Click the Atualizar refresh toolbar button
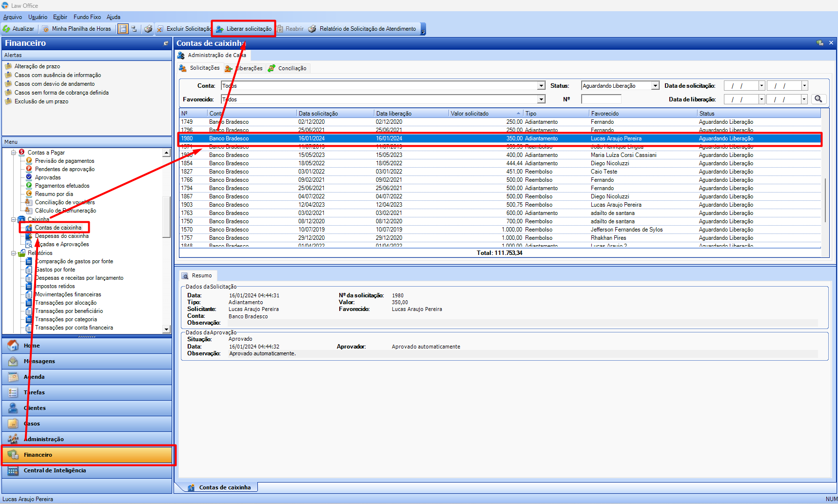Viewport: 838px width, 504px height. pos(19,29)
